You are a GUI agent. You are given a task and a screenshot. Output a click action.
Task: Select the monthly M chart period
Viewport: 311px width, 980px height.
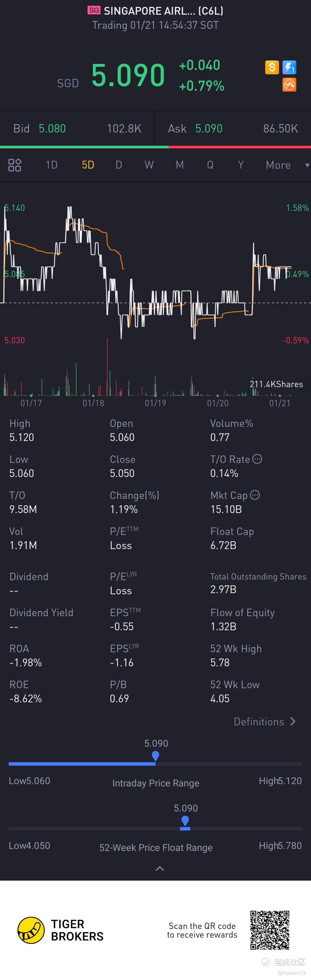tap(179, 165)
